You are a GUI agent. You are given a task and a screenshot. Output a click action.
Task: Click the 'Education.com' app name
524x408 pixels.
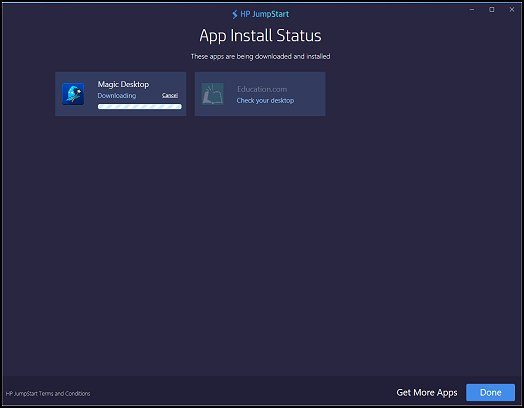click(x=262, y=89)
